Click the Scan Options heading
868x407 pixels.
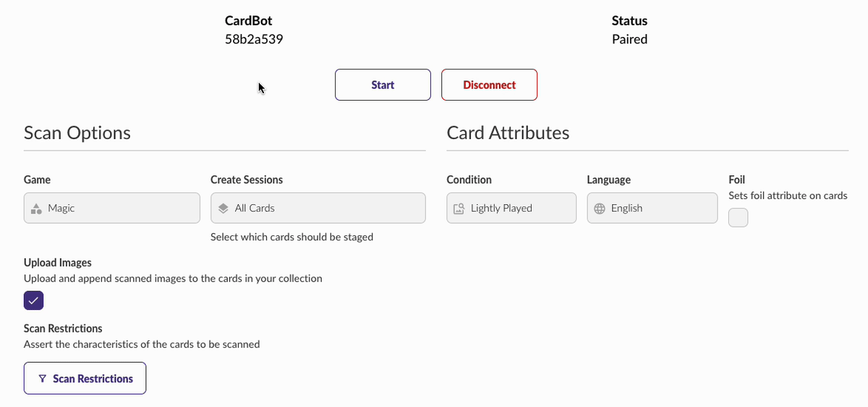click(77, 133)
